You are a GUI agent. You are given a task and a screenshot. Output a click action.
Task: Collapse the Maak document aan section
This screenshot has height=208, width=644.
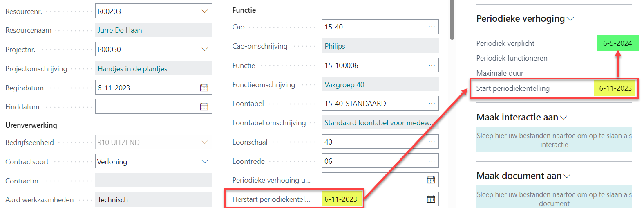[567, 176]
